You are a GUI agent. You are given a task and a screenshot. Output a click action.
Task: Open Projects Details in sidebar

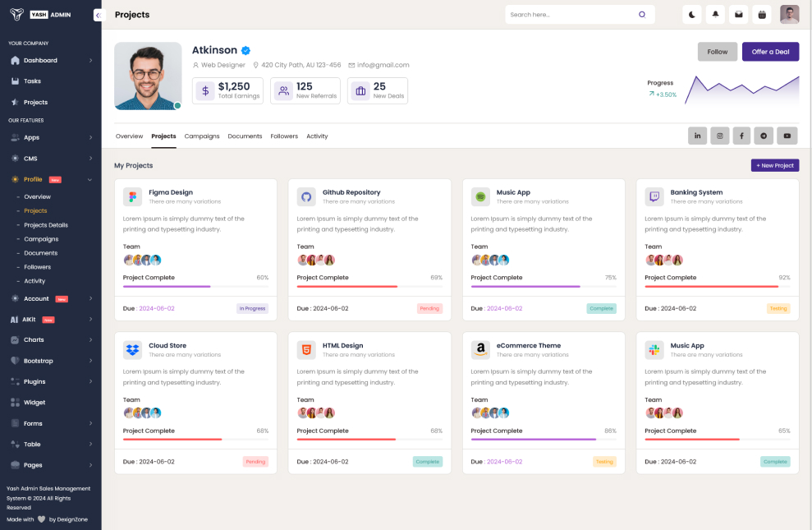(x=46, y=225)
